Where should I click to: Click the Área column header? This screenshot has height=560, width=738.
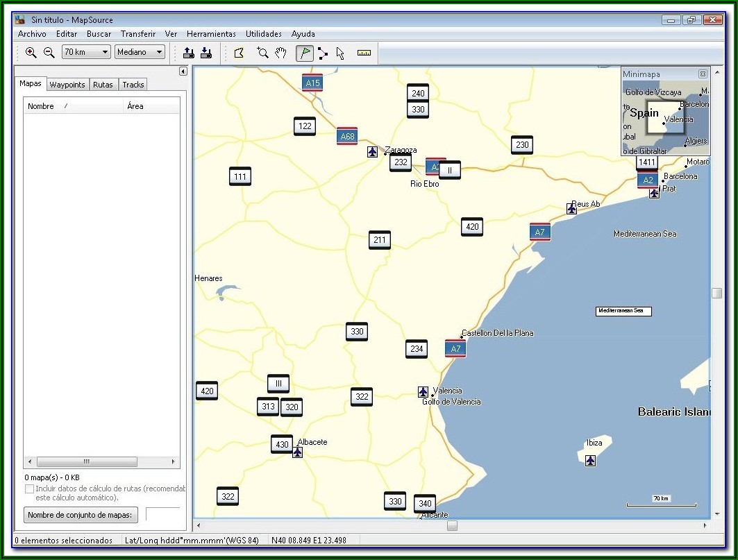(135, 106)
